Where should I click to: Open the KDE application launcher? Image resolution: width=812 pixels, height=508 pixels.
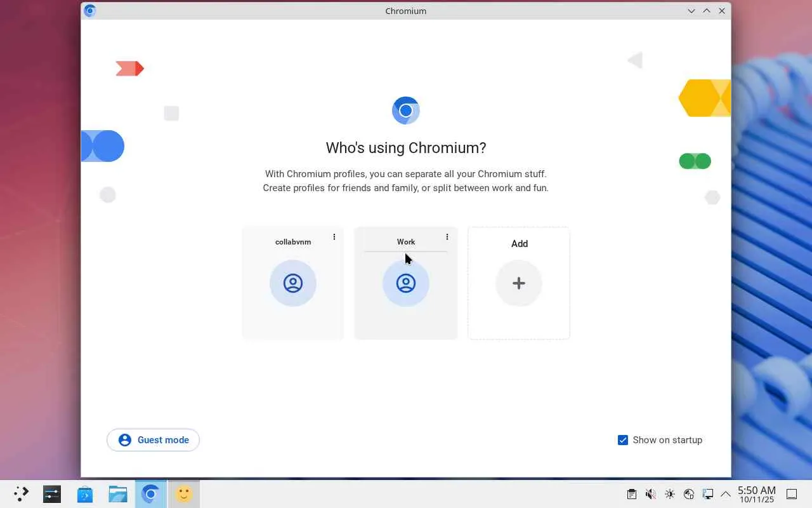[21, 494]
